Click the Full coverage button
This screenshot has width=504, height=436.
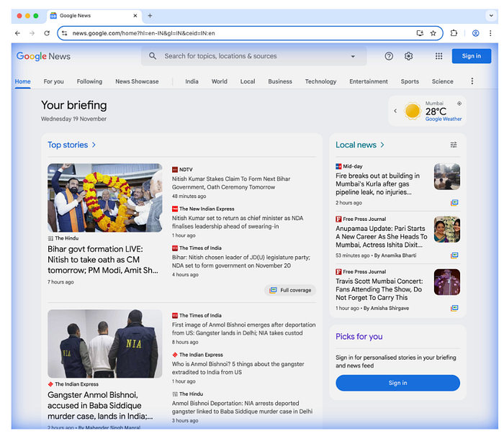click(290, 290)
